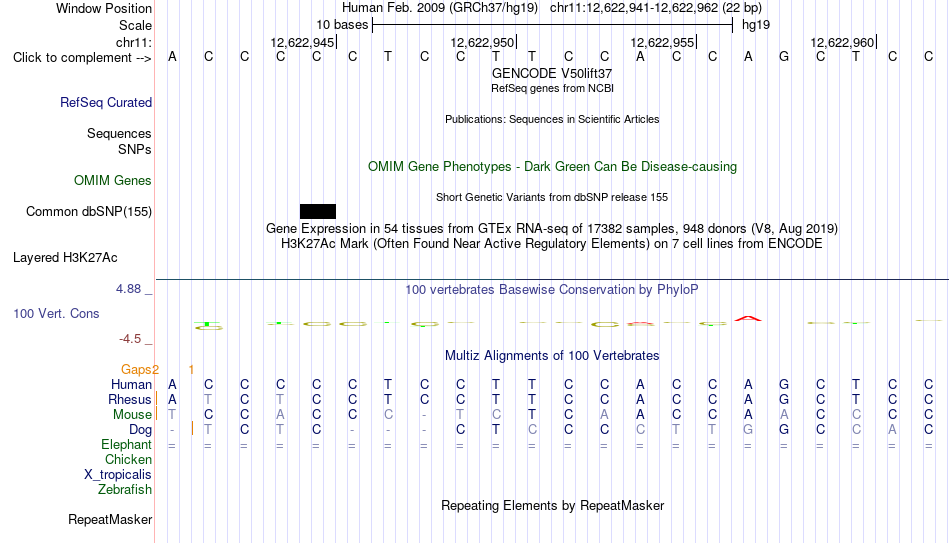Image resolution: width=950 pixels, height=543 pixels.
Task: Click the 12,622,950 position tick label
Action: pyautogui.click(x=482, y=42)
